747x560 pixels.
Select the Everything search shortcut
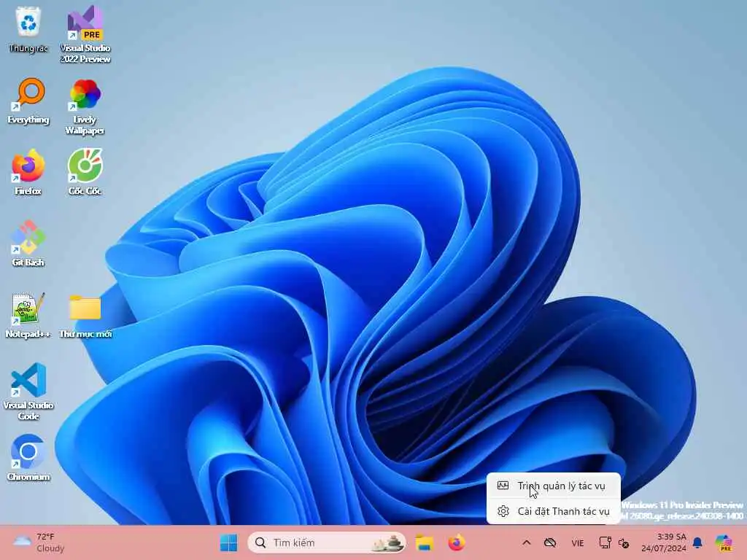pyautogui.click(x=28, y=101)
